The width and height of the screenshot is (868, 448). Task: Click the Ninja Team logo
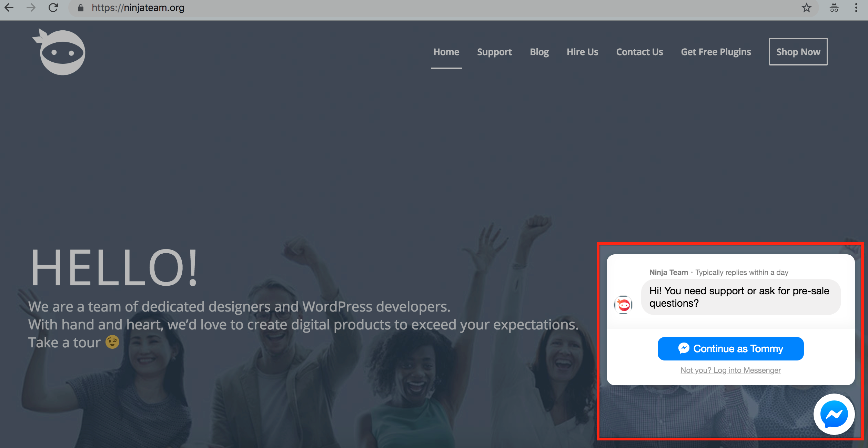coord(59,52)
